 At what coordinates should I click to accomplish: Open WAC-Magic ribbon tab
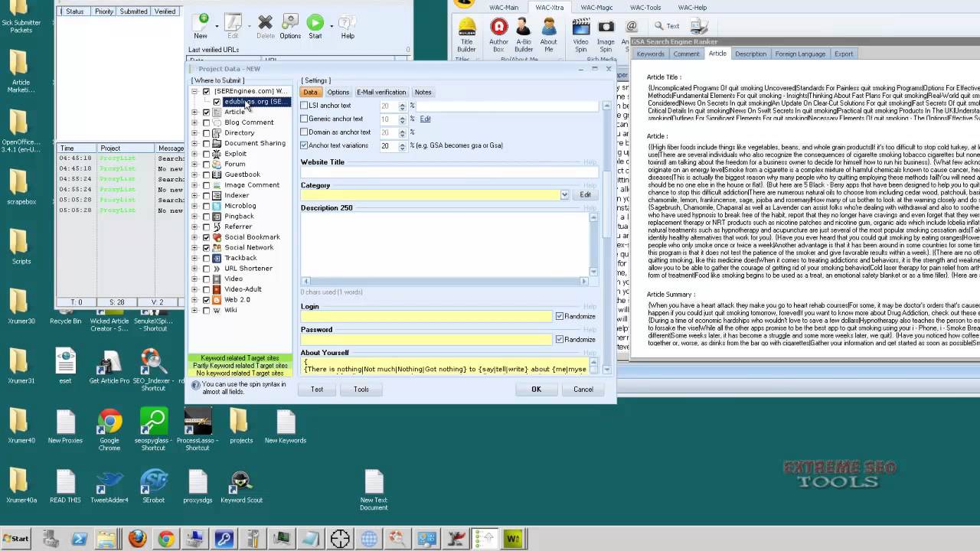tap(596, 8)
